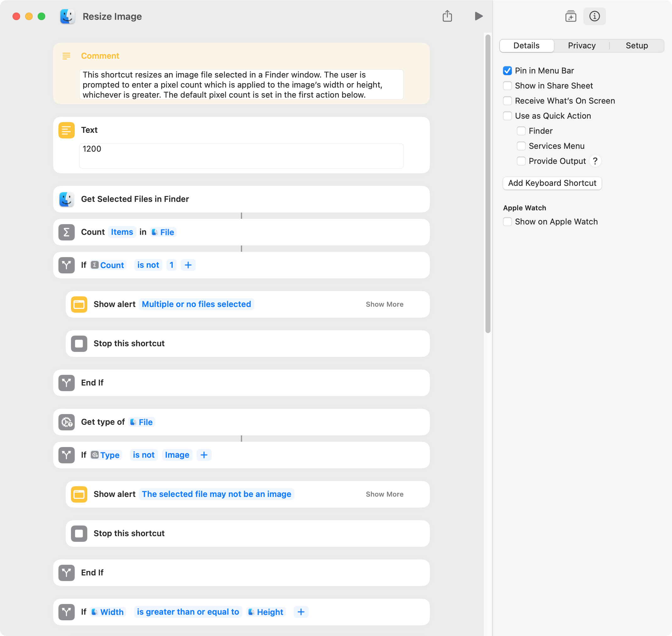Image resolution: width=672 pixels, height=636 pixels.
Task: Click the value 1 in If Count
Action: pyautogui.click(x=171, y=265)
